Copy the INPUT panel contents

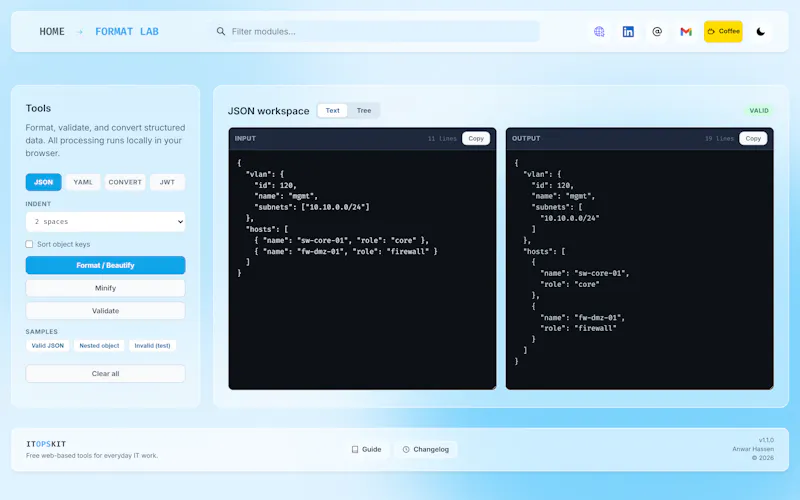coord(476,139)
